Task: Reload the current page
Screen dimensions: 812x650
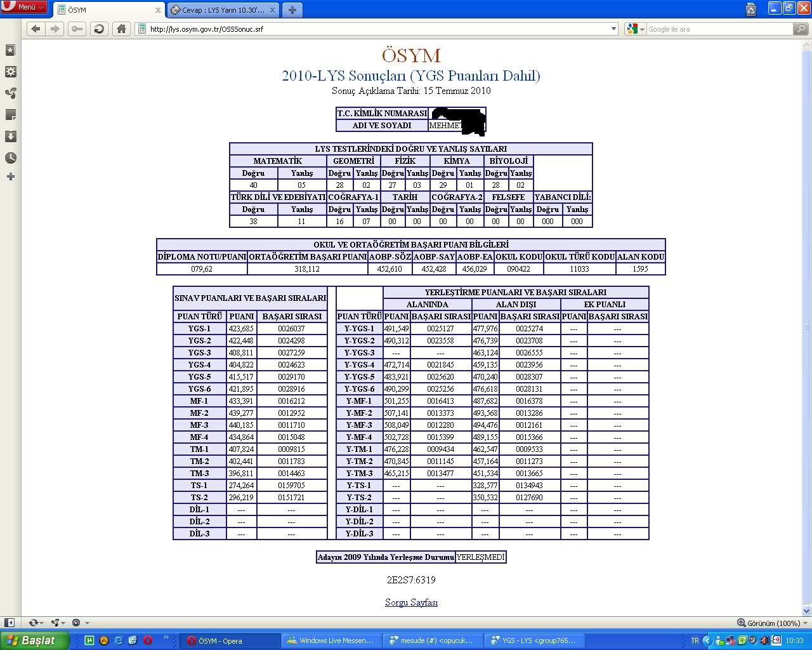Action: [x=99, y=29]
